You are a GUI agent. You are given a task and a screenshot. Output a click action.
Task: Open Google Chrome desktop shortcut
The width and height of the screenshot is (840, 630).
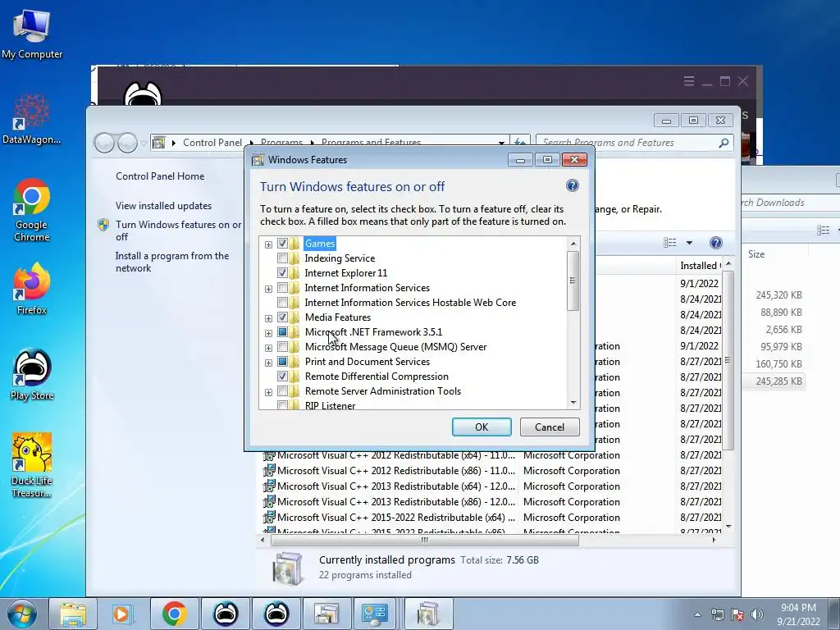pyautogui.click(x=32, y=209)
